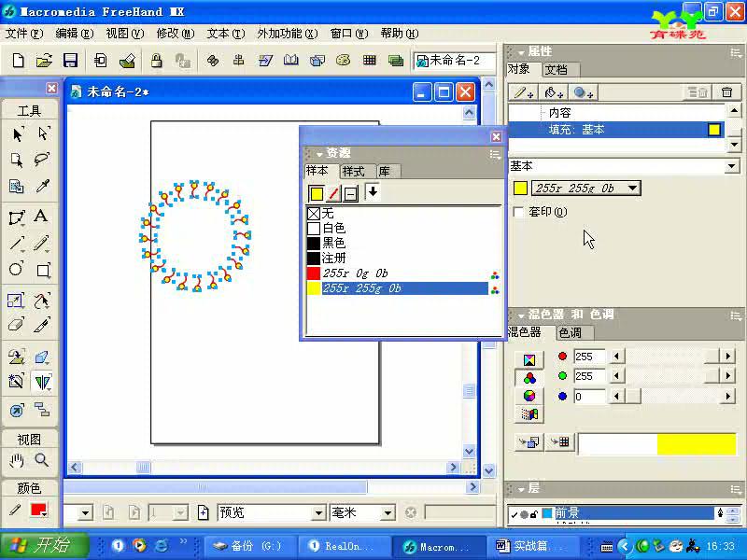Select the fill selector in the Swatches panel
Screen dimensions: 747x560
pos(316,193)
